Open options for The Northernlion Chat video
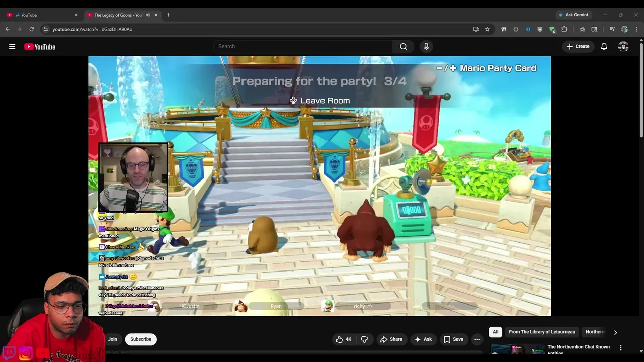The width and height of the screenshot is (644, 362). [620, 348]
